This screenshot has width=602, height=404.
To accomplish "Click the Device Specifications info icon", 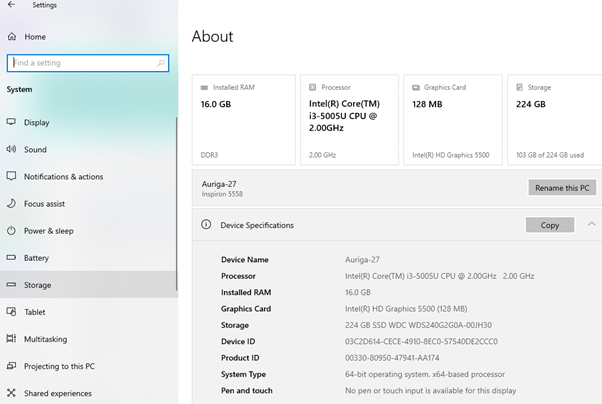I will tap(206, 224).
